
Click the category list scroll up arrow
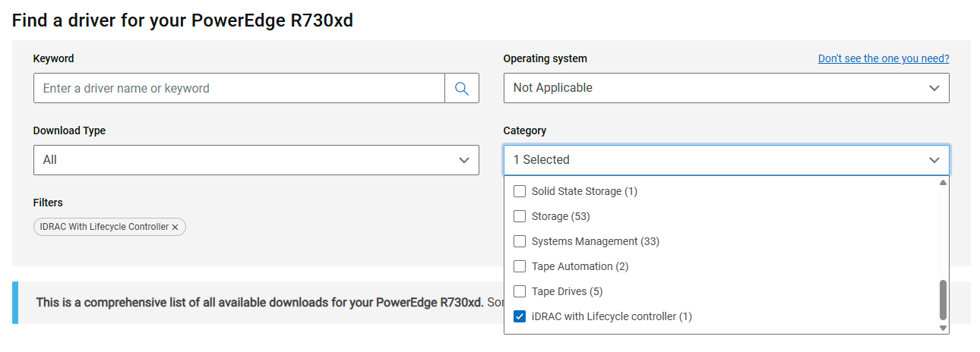click(x=943, y=182)
